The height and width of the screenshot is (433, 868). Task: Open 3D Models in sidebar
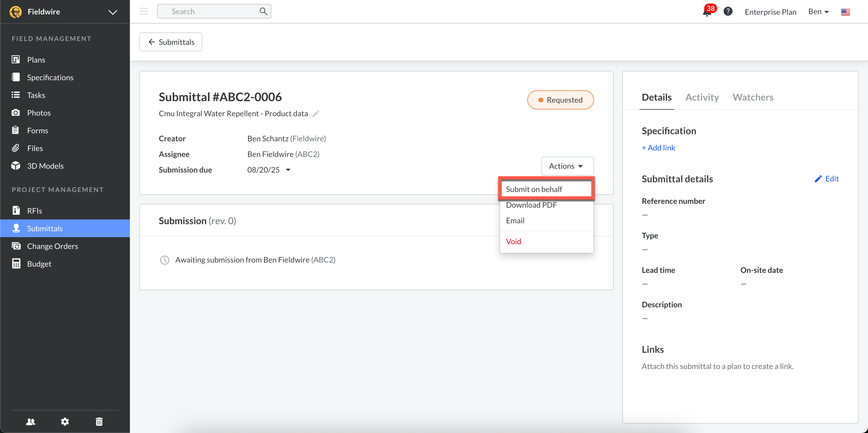tap(45, 166)
